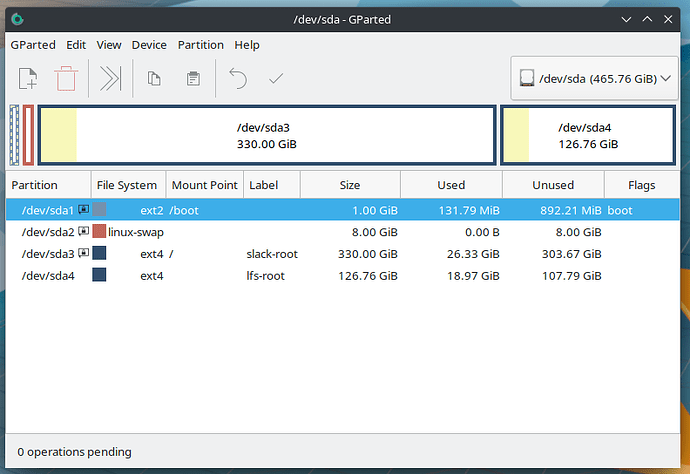Select the narrow red swap partition block

28,135
